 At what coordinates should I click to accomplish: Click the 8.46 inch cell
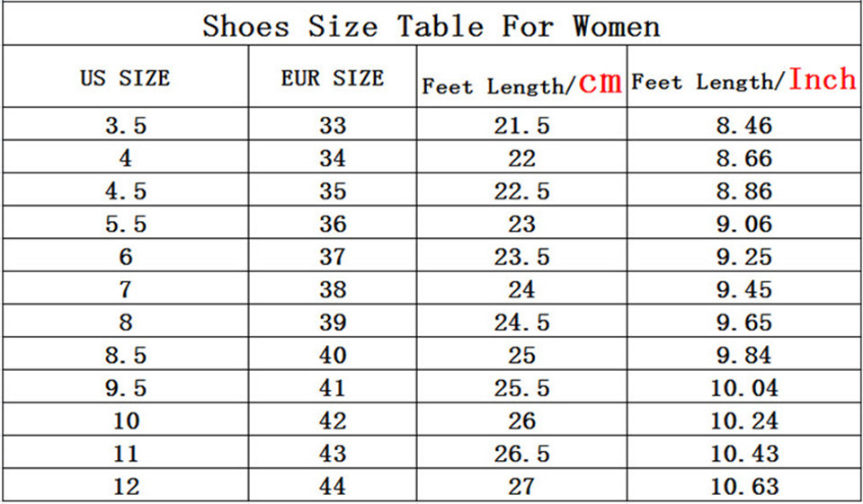(743, 126)
